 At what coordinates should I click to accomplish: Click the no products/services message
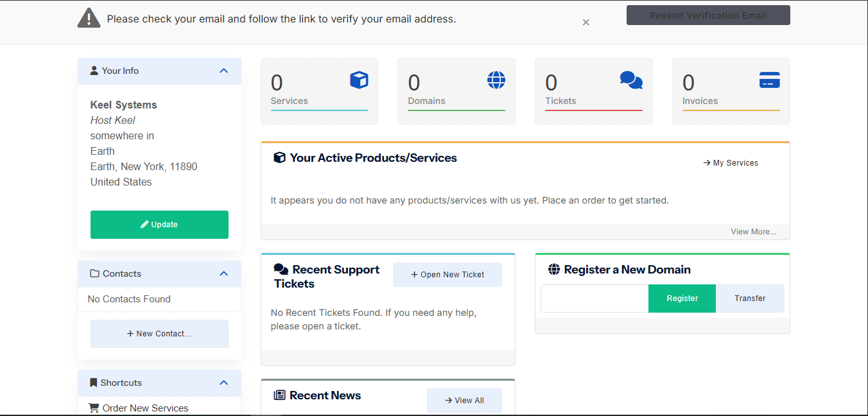470,200
